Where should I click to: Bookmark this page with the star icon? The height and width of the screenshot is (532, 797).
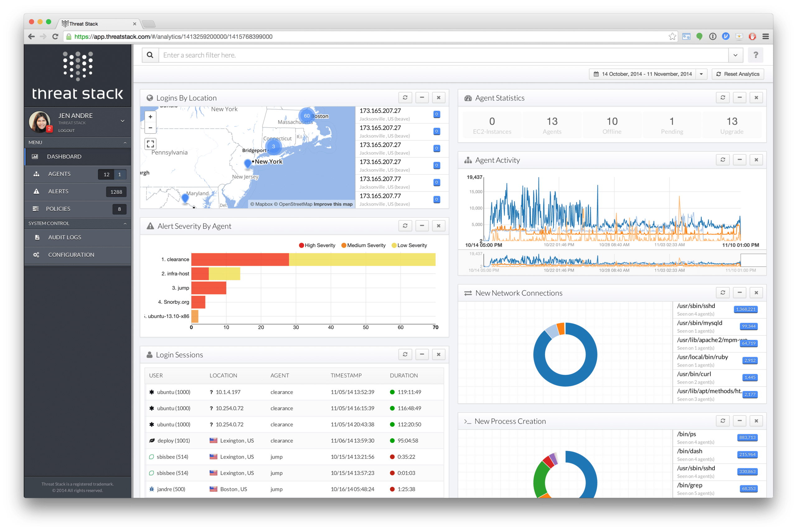click(x=672, y=36)
